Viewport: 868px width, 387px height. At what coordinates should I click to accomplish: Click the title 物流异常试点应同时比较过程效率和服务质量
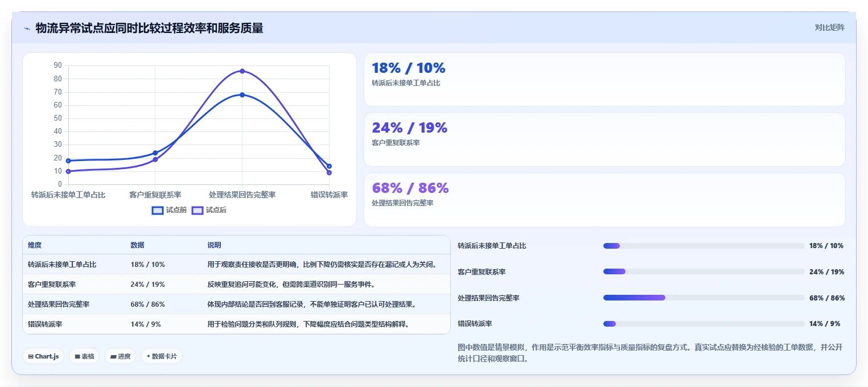coord(149,28)
